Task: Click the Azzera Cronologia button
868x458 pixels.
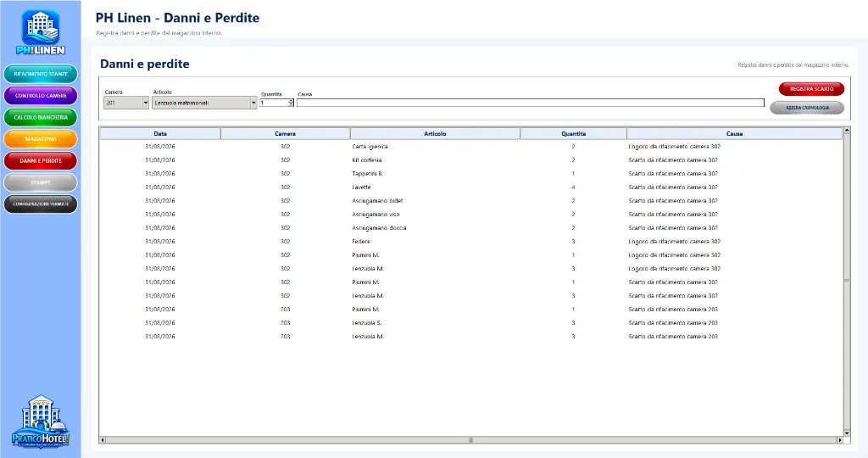Action: coord(807,108)
